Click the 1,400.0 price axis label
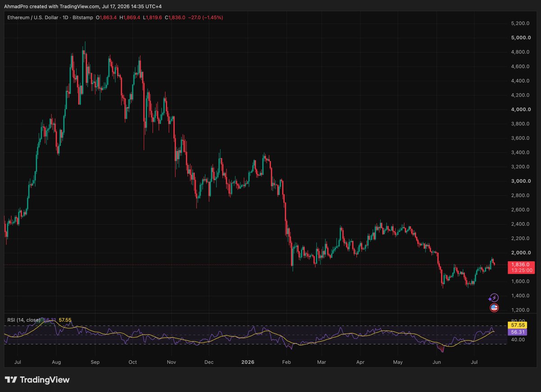The image size is (541, 392). pos(519,296)
